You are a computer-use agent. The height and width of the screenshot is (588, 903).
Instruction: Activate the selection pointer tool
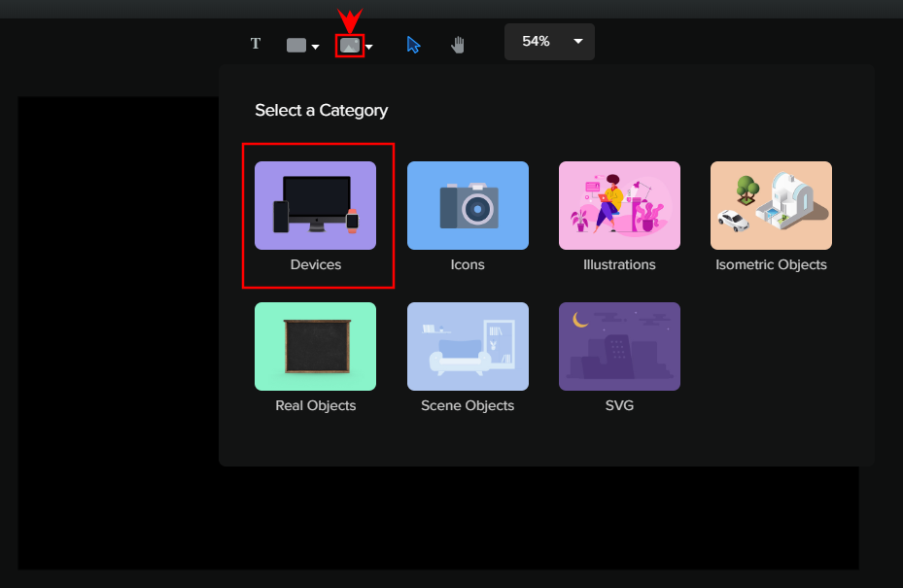coord(413,45)
